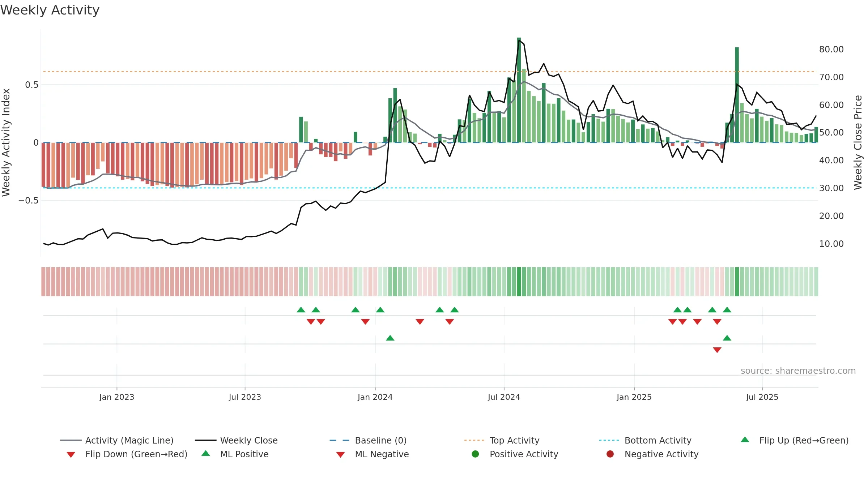Click the 70.00 price axis value

(x=831, y=77)
